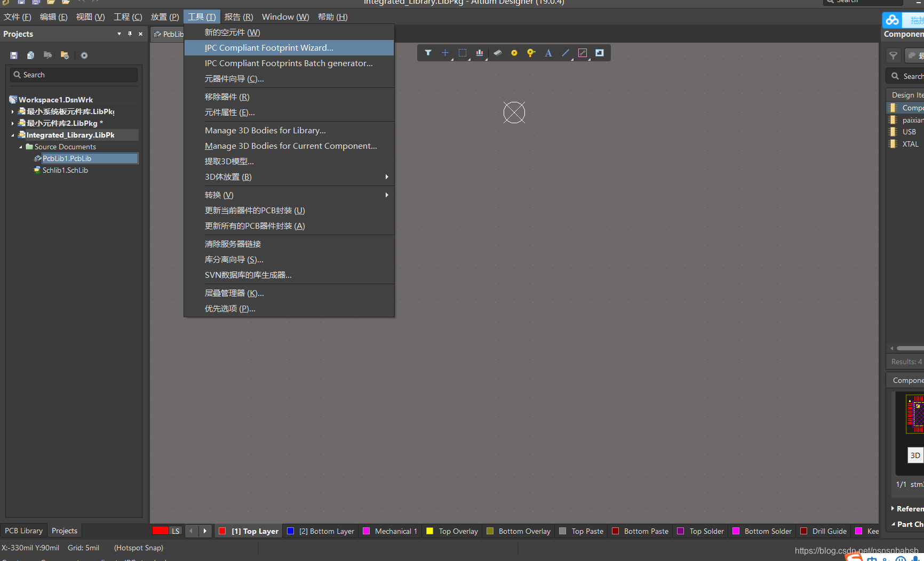Click the folder search icon in Projects panel
Viewport: 924px width, 561px height.
47,55
